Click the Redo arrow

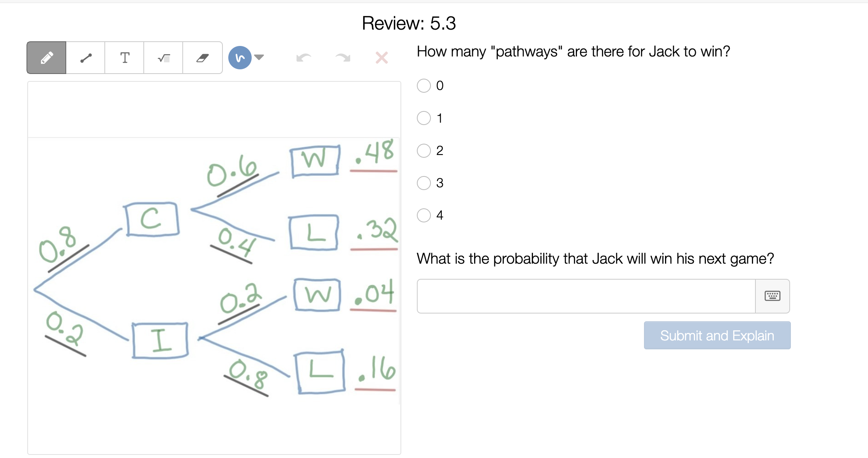342,57
